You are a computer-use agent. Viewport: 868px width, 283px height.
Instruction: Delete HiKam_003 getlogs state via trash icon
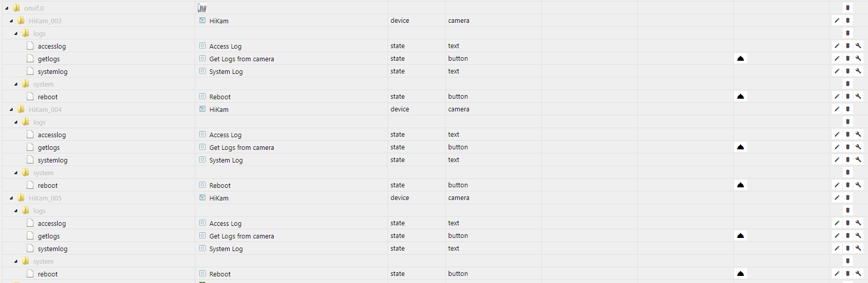tap(848, 58)
